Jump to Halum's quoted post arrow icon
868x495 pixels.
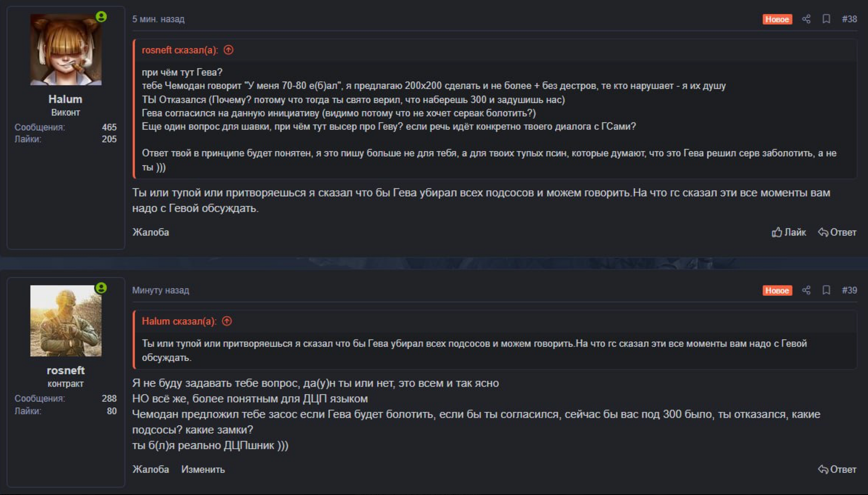(227, 321)
